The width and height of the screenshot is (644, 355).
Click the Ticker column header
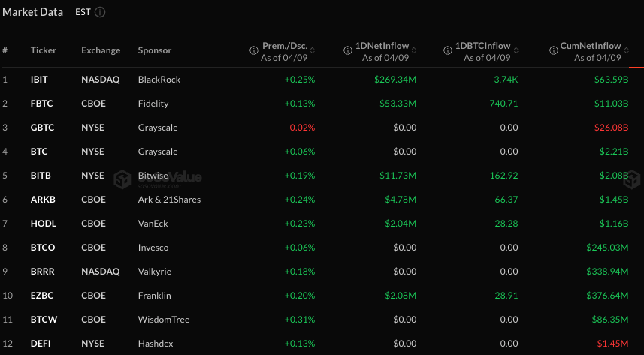pyautogui.click(x=43, y=50)
